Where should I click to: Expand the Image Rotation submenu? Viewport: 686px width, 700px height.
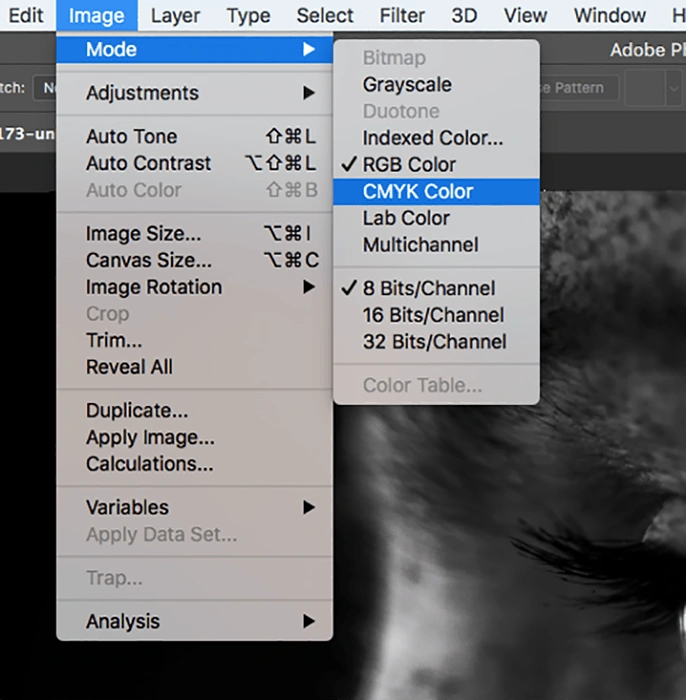(154, 287)
